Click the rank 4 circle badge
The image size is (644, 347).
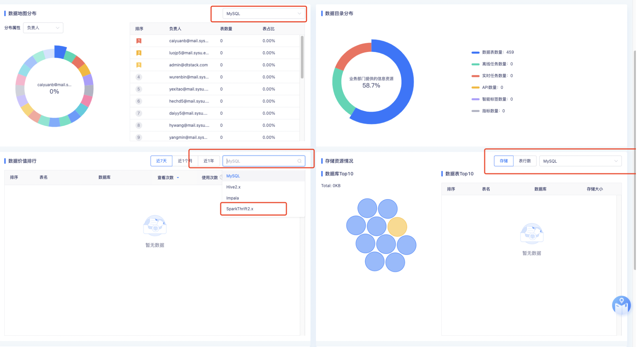139,77
